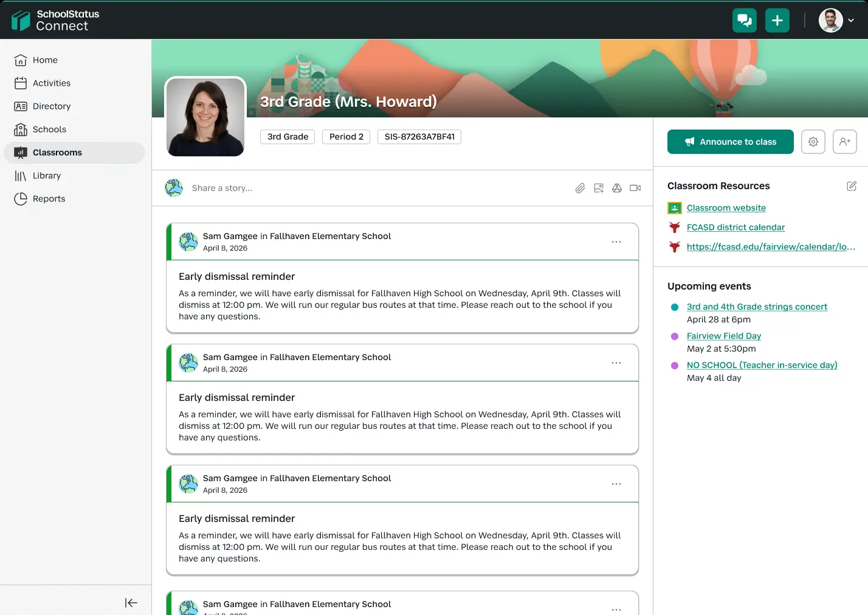Open the Classroom website link
Image resolution: width=868 pixels, height=615 pixels.
point(726,208)
